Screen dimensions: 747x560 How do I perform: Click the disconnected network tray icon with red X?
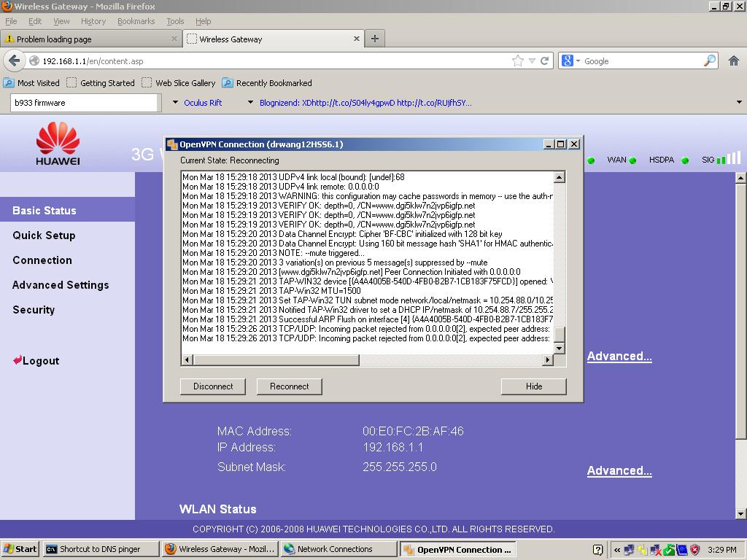[x=656, y=550]
